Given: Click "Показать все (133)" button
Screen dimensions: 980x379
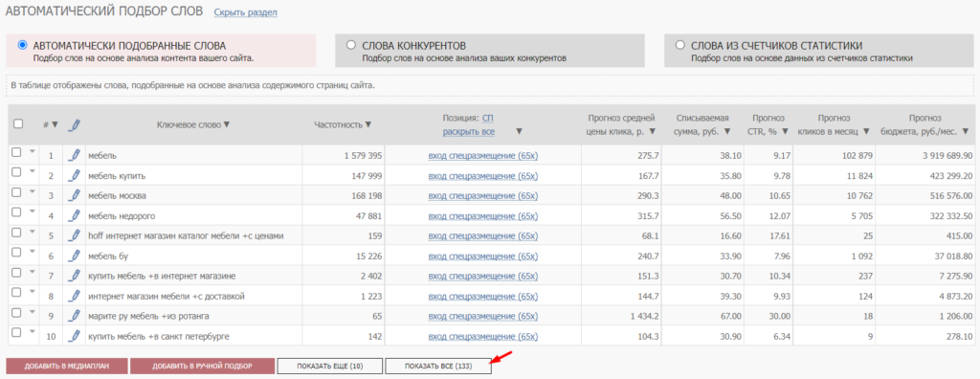Looking at the screenshot, I should pyautogui.click(x=438, y=366).
